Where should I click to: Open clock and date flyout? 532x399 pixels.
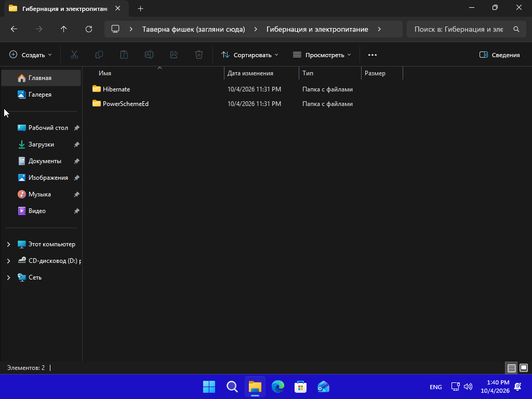coord(495,387)
